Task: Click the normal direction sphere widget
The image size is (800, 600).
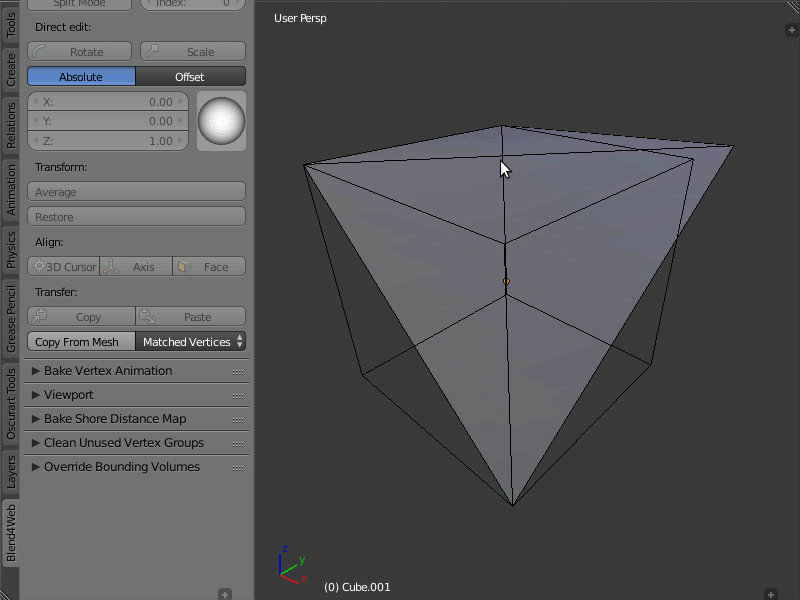Action: (x=221, y=120)
